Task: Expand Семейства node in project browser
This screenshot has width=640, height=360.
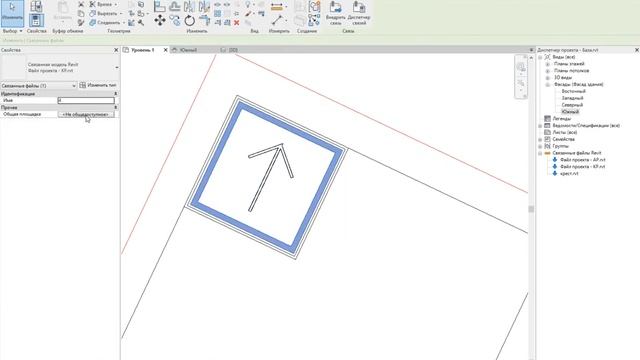Action: pos(540,139)
